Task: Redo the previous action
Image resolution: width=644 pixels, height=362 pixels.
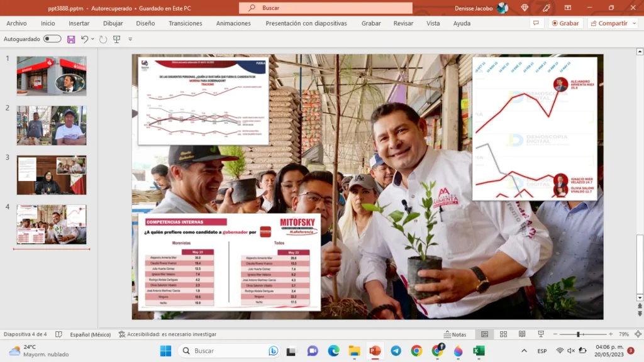Action: [x=103, y=39]
